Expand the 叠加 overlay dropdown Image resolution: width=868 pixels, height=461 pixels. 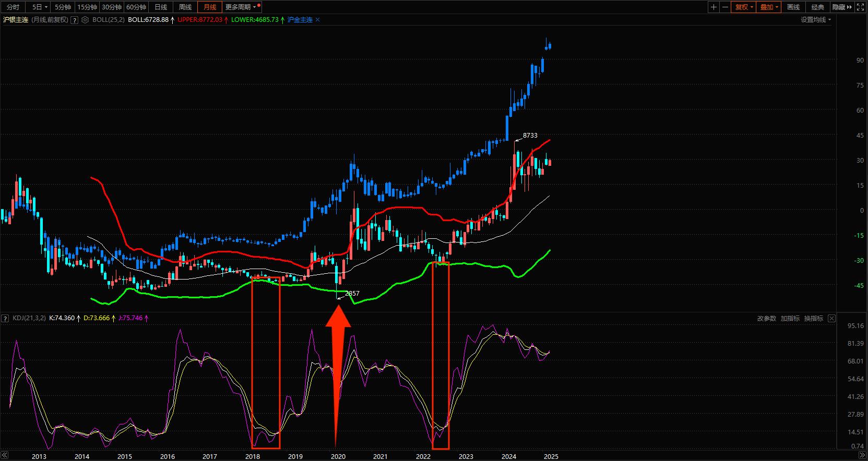tap(769, 7)
